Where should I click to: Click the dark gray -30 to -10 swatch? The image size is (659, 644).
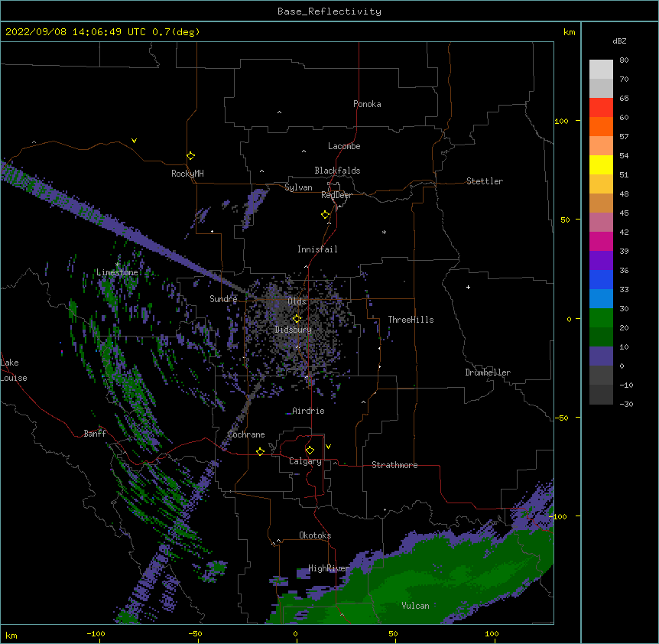point(601,395)
